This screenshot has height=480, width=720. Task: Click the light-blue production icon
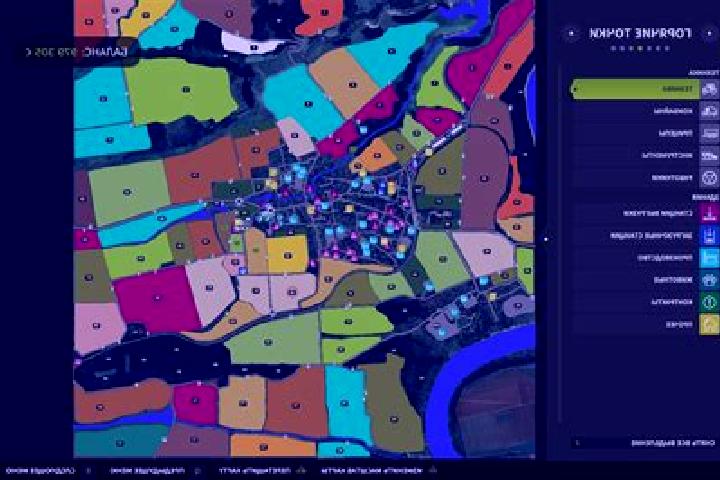pos(709,258)
